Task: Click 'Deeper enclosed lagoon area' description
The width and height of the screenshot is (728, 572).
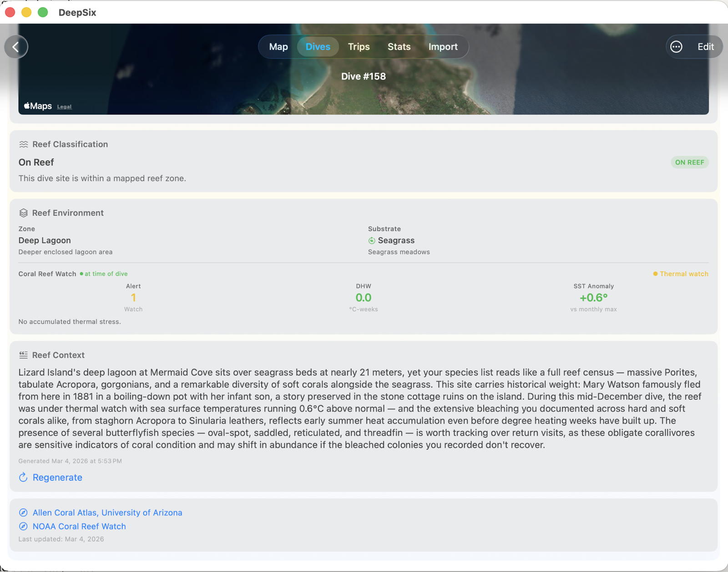Action: click(x=66, y=252)
